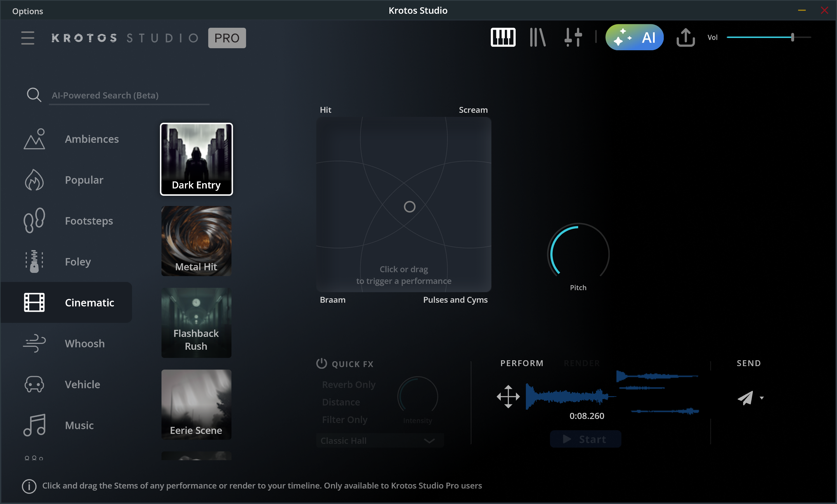837x504 pixels.
Task: Toggle the Quick FX power button
Action: click(x=321, y=363)
